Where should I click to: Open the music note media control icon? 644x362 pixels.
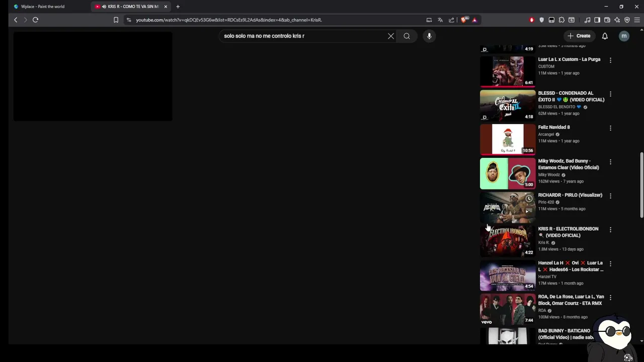pos(587,20)
